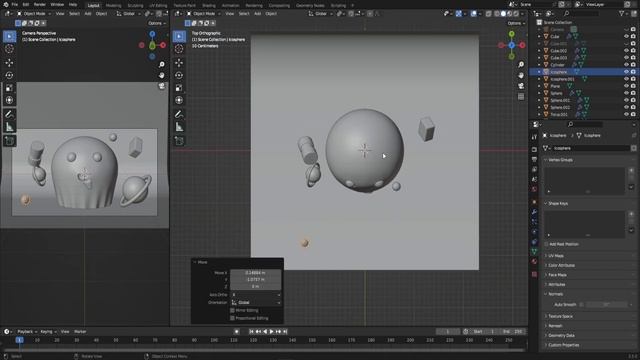Hide the Icosphere object with its eye icon
The width and height of the screenshot is (640, 360).
(626, 72)
